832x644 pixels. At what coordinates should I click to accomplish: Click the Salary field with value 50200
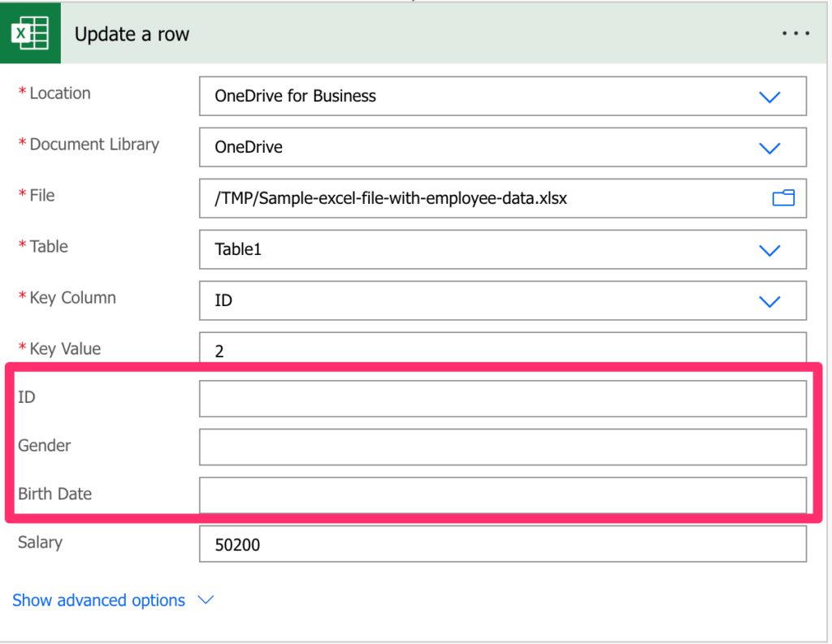click(501, 544)
